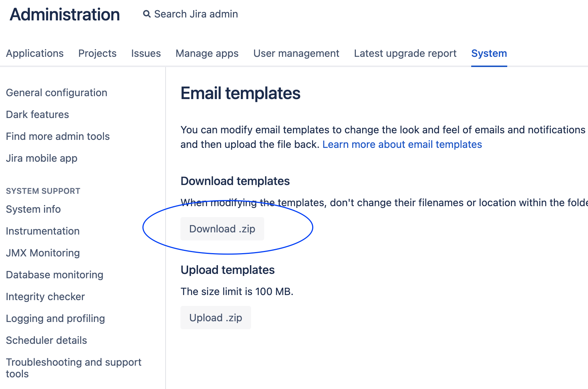Go to System info page
Image resolution: width=588 pixels, height=389 pixels.
pos(33,209)
